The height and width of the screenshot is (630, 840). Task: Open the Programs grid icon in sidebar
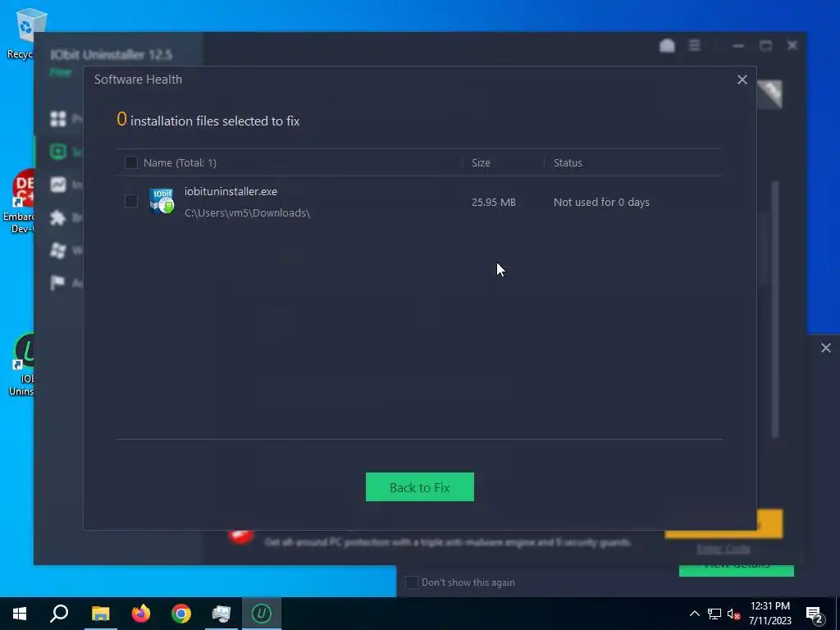tap(58, 118)
